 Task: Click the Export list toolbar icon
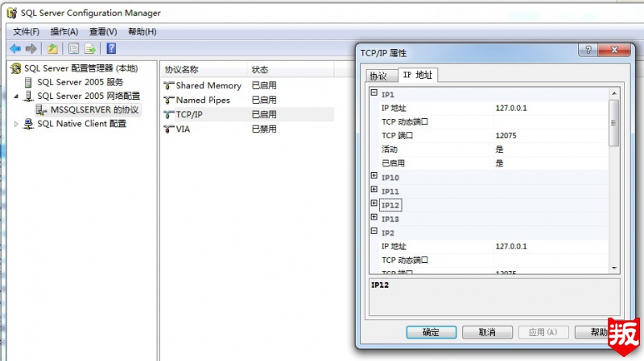(90, 49)
